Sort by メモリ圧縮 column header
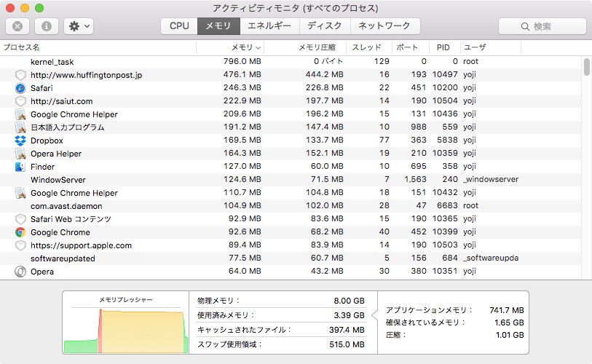592x364 pixels. (305, 47)
